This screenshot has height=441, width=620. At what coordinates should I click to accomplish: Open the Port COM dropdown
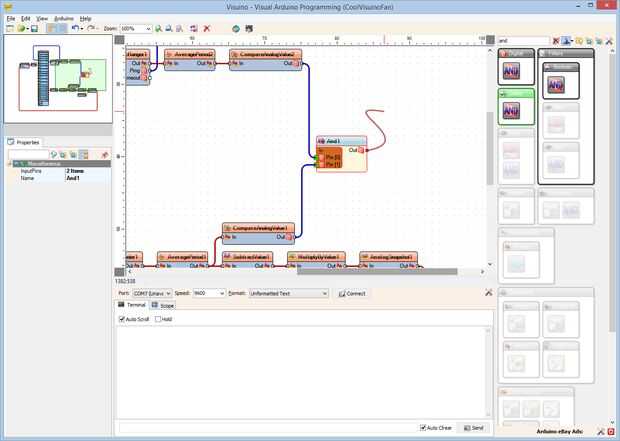(x=152, y=293)
